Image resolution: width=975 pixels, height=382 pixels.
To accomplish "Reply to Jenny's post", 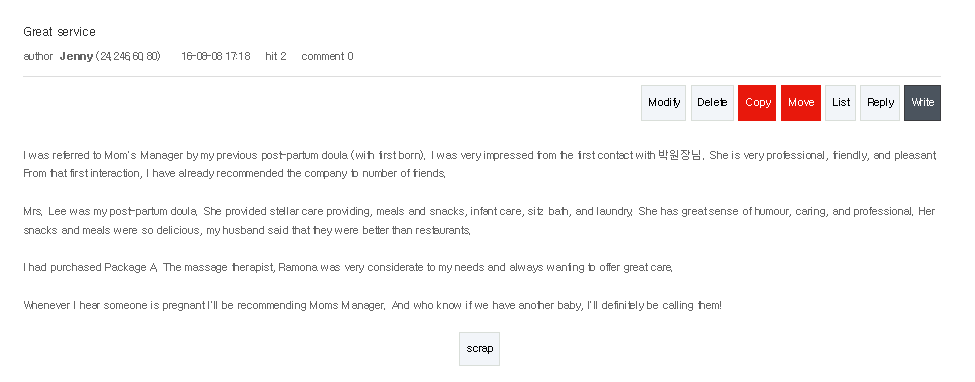I will 880,103.
